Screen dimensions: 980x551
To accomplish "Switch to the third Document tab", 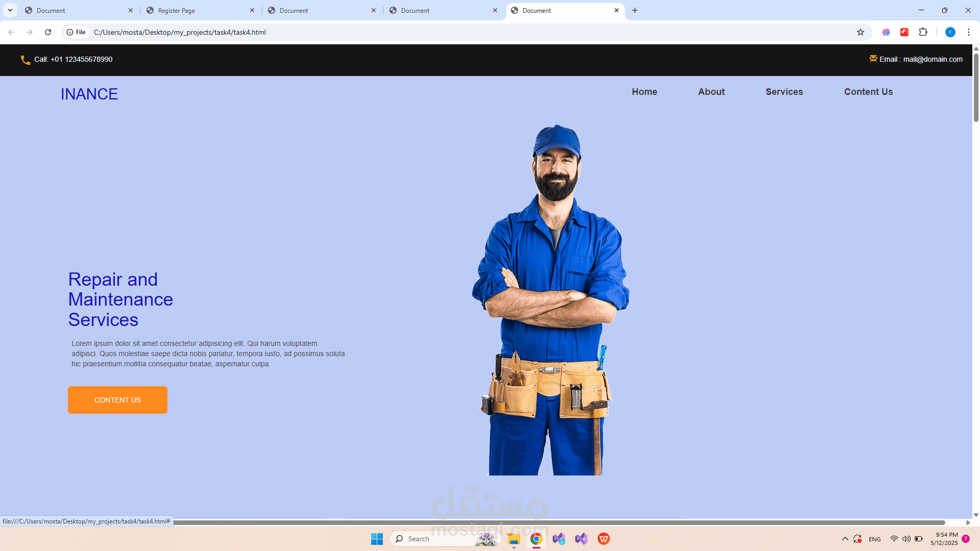I will [x=322, y=10].
